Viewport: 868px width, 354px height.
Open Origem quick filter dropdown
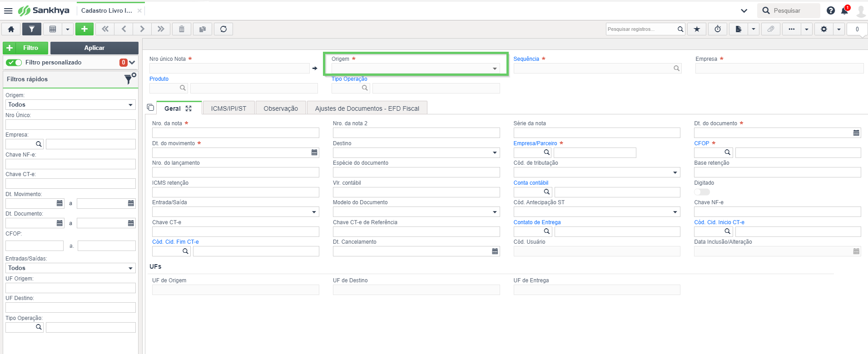point(70,105)
